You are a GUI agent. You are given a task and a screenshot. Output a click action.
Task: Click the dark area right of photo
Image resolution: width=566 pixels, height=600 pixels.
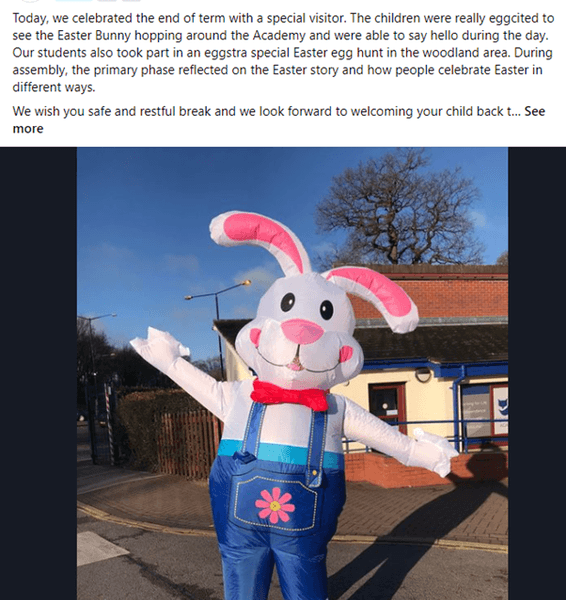point(537,373)
